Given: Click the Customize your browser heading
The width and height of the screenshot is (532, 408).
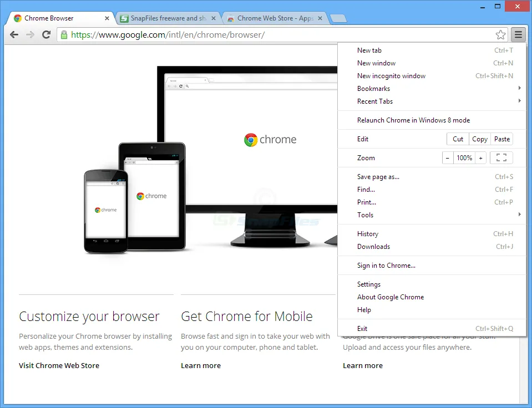Looking at the screenshot, I should [89, 317].
